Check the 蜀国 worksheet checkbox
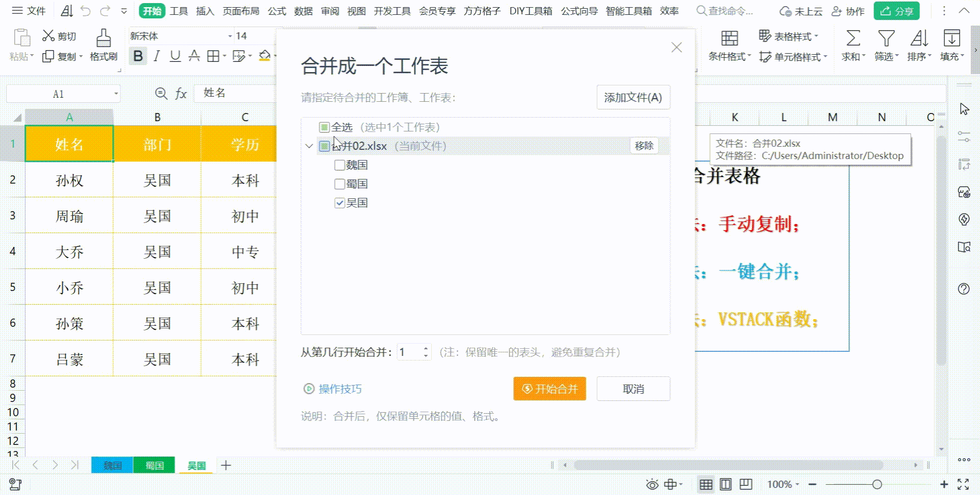The image size is (980, 495). click(x=339, y=184)
